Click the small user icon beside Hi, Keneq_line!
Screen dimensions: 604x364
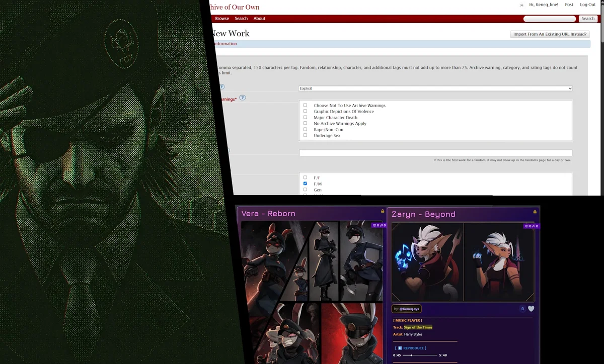(x=521, y=5)
